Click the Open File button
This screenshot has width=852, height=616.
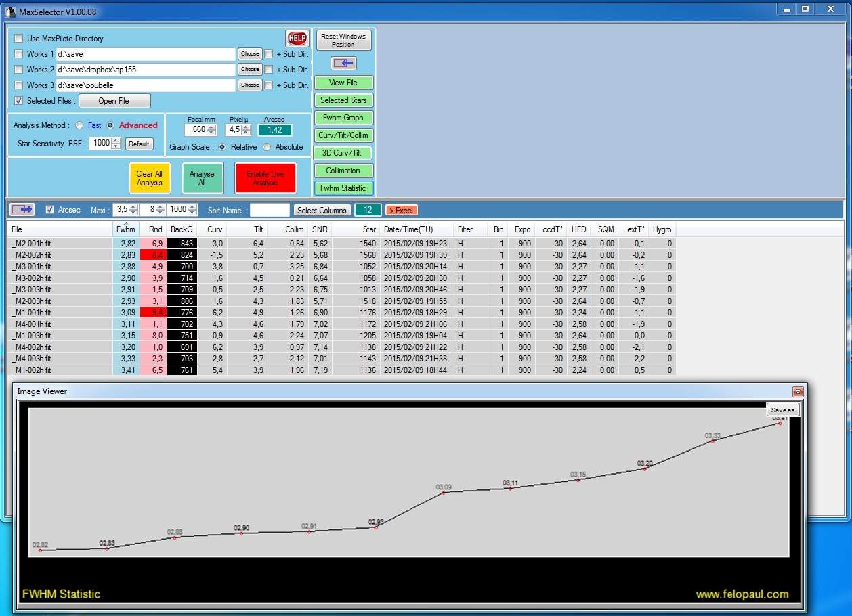114,101
